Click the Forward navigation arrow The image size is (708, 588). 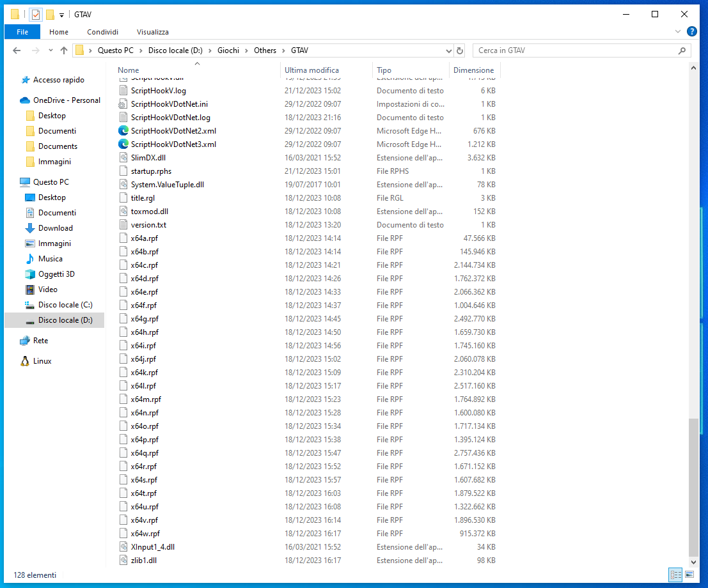(x=35, y=50)
